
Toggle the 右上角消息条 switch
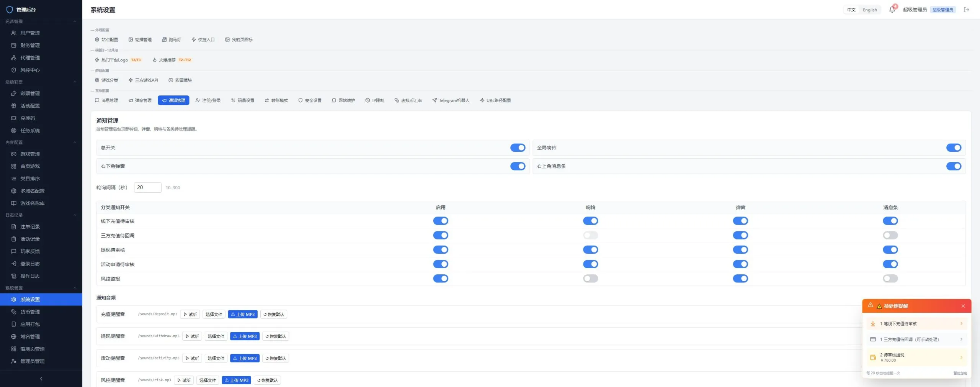[954, 166]
